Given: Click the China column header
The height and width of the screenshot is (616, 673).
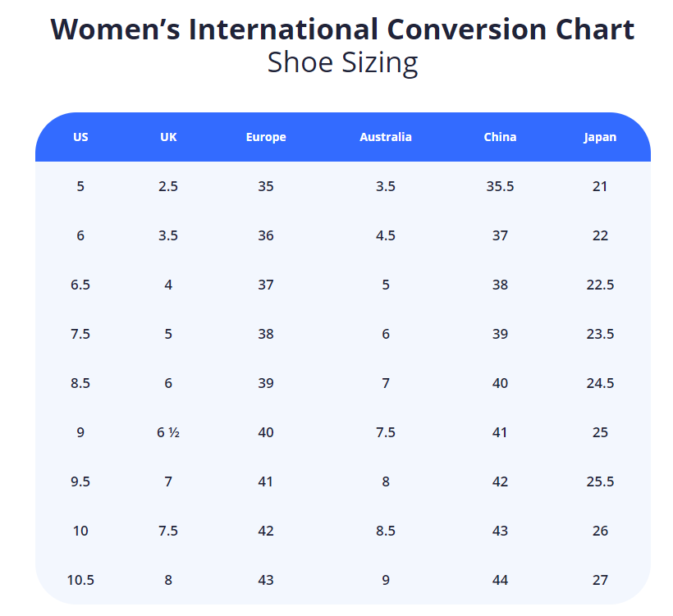Looking at the screenshot, I should [500, 137].
